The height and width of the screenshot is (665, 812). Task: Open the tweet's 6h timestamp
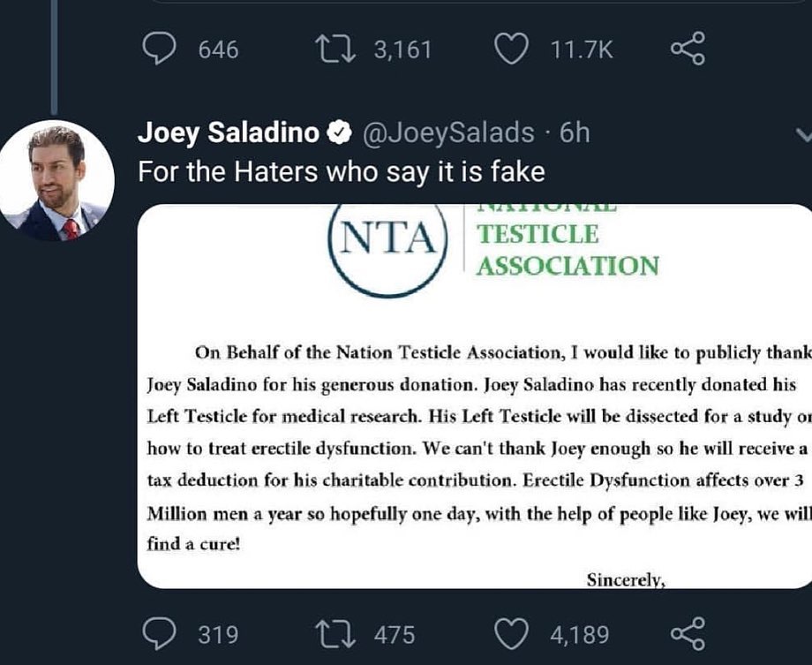click(x=575, y=132)
